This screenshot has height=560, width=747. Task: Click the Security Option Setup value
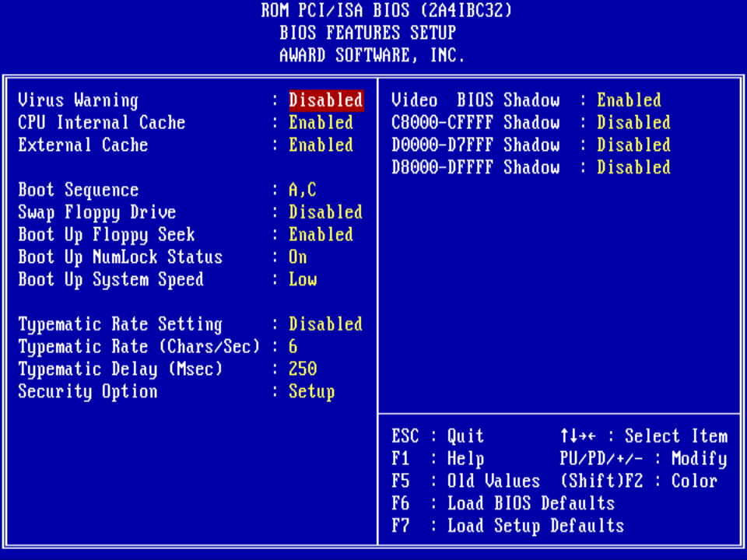312,391
